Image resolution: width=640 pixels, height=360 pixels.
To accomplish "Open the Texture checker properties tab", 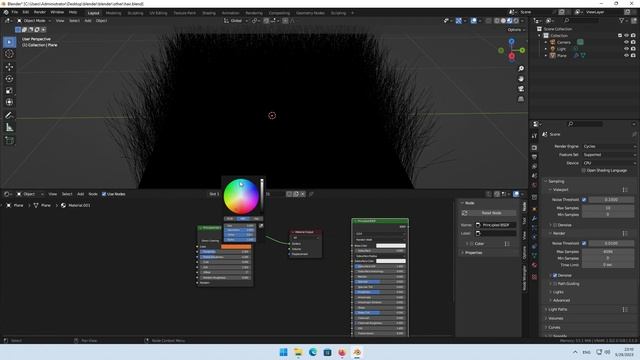I will pyautogui.click(x=534, y=277).
